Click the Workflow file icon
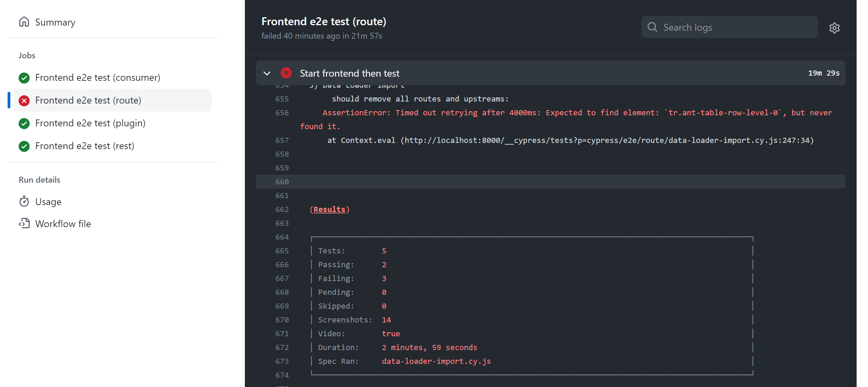Viewport: 868px width, 387px height. pyautogui.click(x=24, y=223)
